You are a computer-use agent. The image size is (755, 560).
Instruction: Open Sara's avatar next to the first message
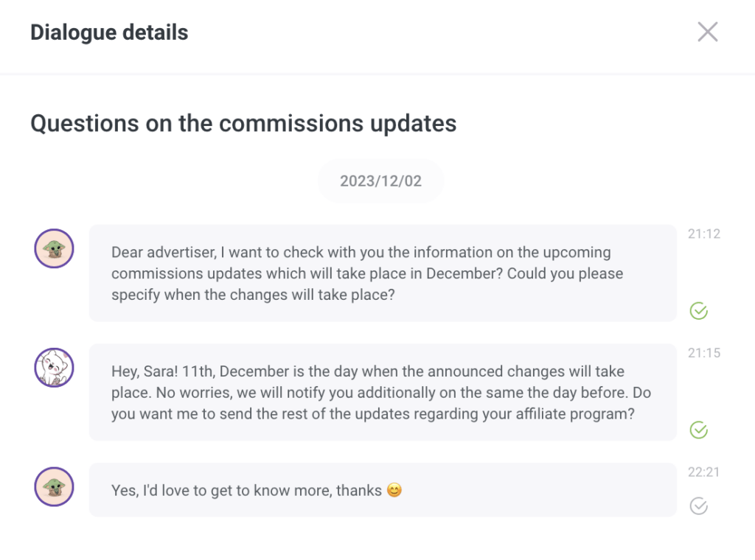point(53,248)
